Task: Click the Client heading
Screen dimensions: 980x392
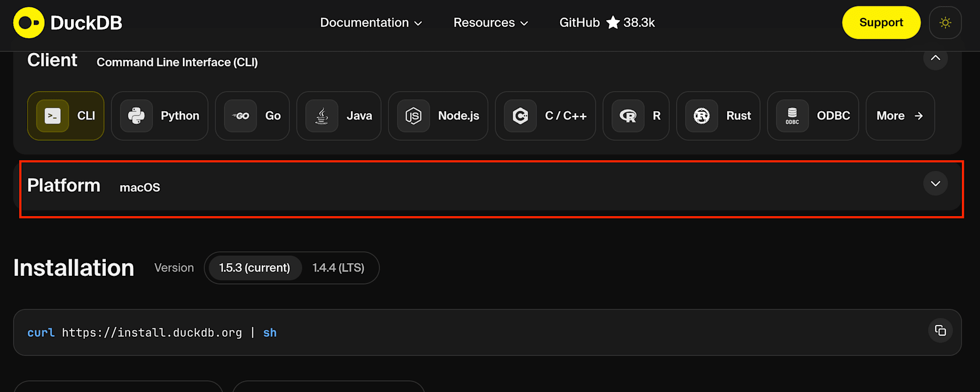Action: (52, 60)
